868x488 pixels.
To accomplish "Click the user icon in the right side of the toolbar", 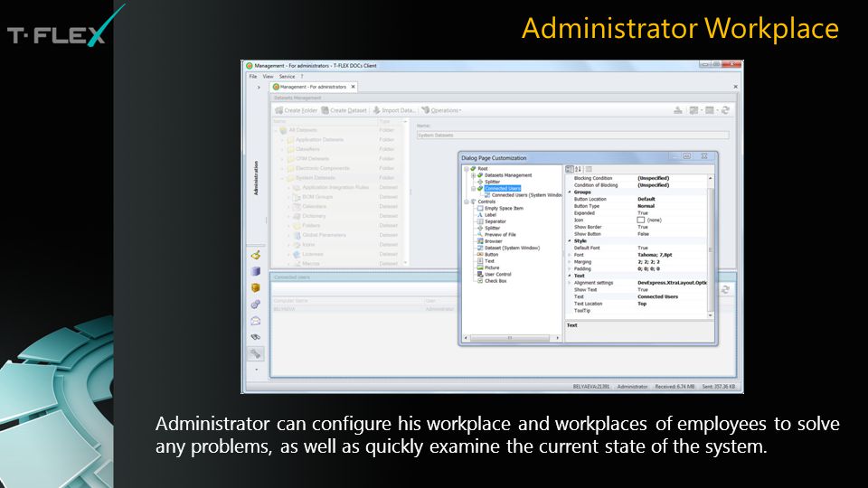I will (x=677, y=110).
